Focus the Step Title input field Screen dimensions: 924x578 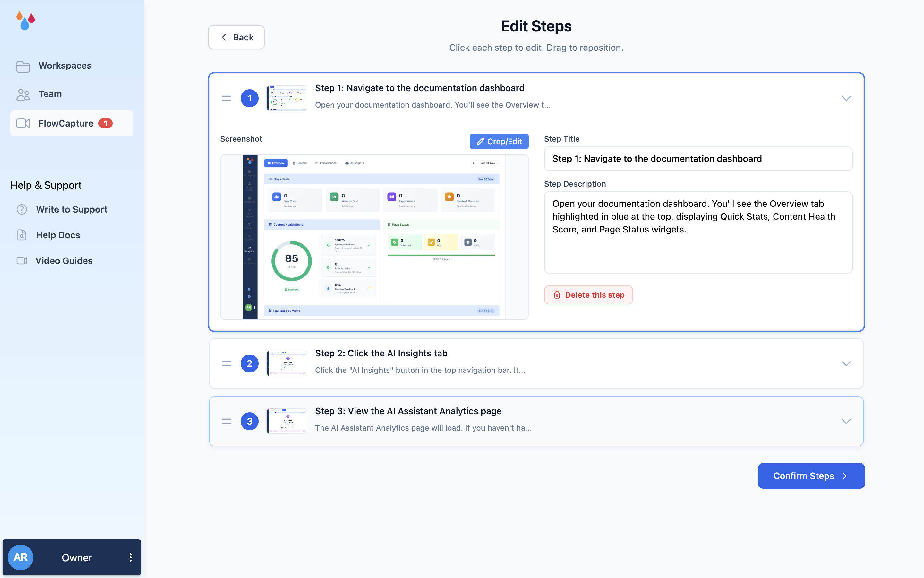pos(698,159)
